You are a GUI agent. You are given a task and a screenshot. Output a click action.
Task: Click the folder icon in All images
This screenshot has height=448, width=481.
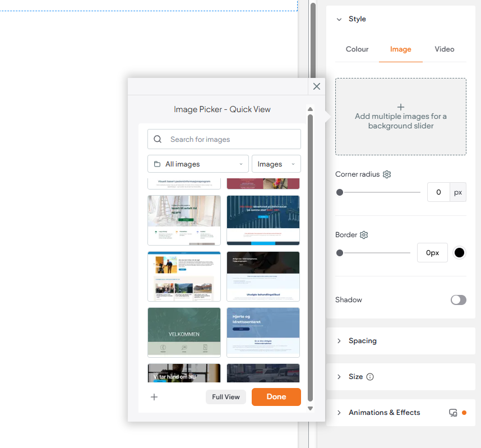point(157,164)
